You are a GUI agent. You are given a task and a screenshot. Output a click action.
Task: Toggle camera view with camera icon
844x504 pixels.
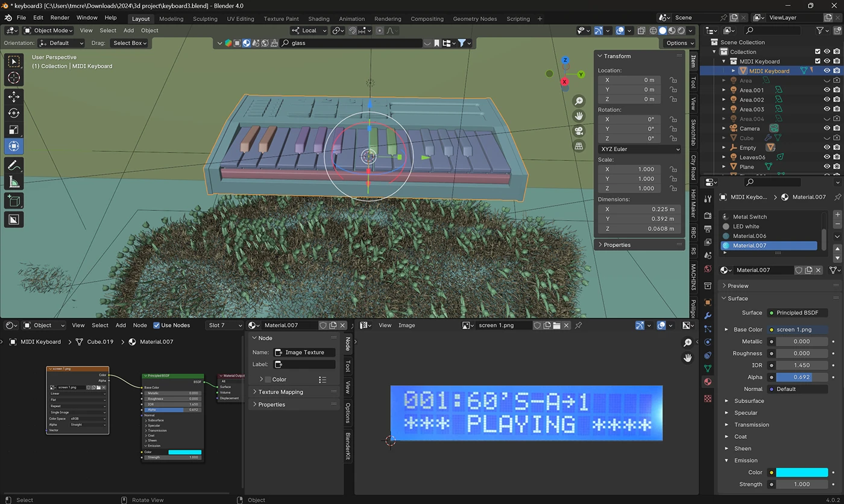tap(579, 131)
